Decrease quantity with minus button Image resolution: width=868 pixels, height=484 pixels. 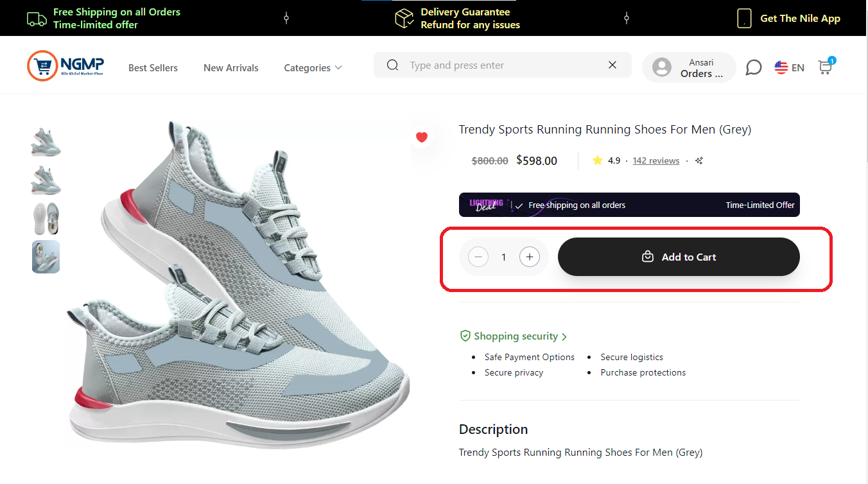pos(478,257)
